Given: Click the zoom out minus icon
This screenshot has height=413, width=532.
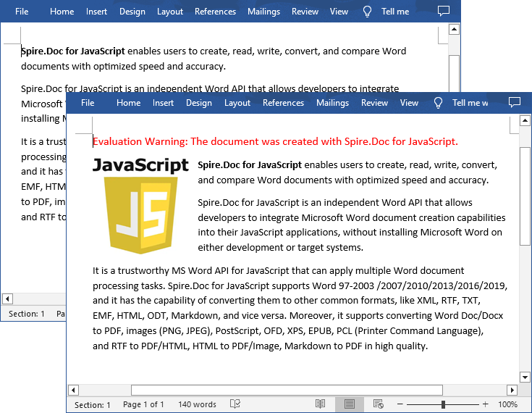Looking at the screenshot, I should coord(400,404).
